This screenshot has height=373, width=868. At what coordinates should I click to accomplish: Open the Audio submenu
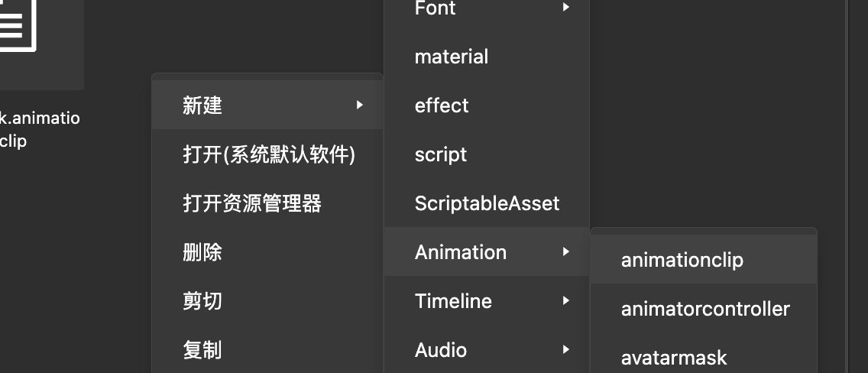point(487,349)
